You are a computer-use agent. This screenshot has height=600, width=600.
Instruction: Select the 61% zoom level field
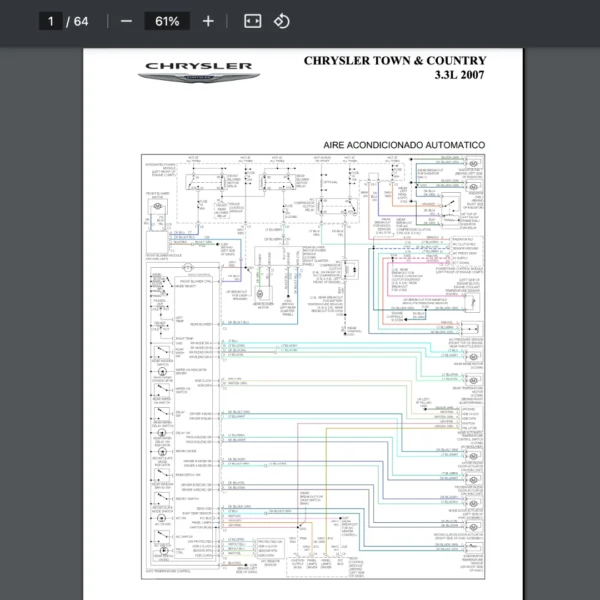[x=167, y=21]
